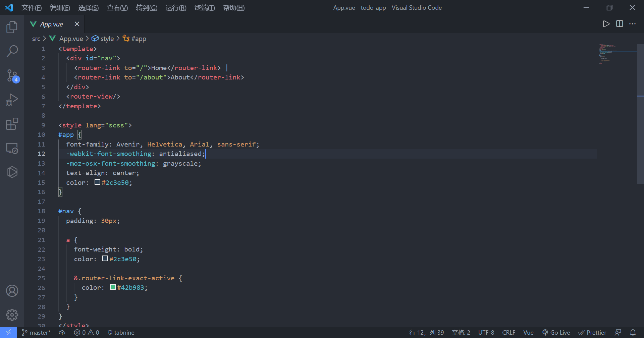The width and height of the screenshot is (644, 338).
Task: Open the 帮助(H) menu
Action: (234, 8)
